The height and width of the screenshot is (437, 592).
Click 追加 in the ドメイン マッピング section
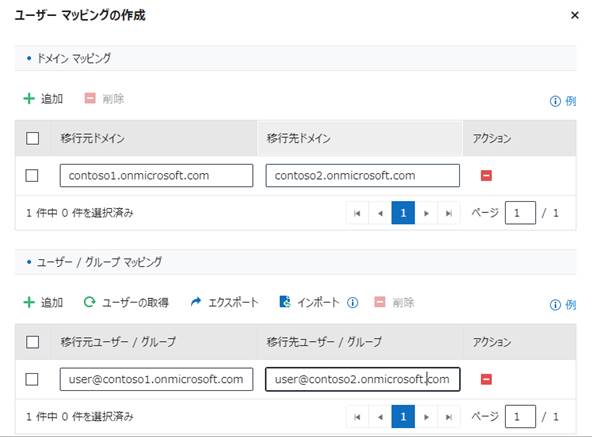coord(43,99)
